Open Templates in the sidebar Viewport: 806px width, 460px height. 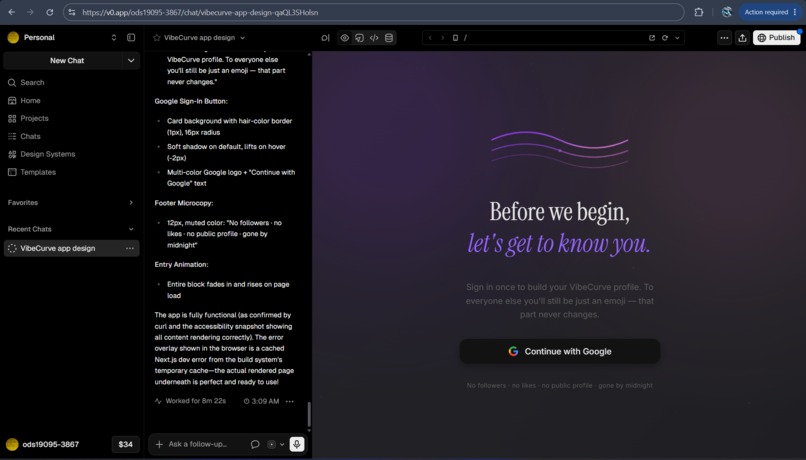click(71, 172)
